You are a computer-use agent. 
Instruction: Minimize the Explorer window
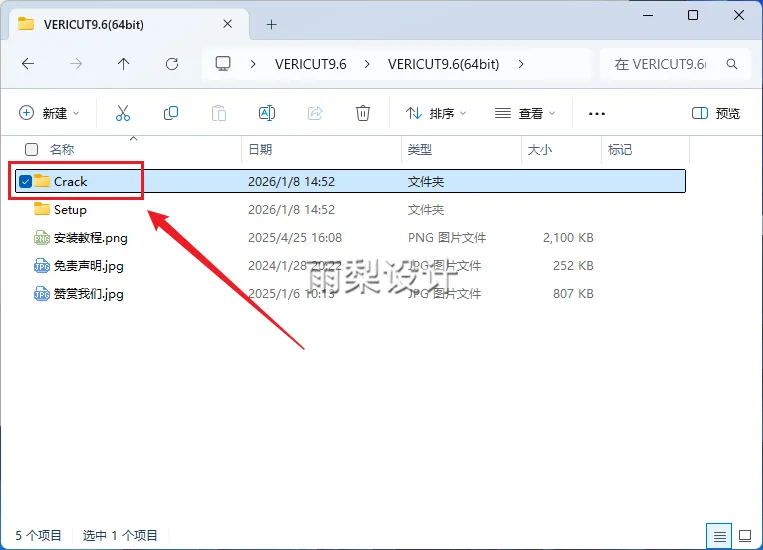(x=648, y=16)
